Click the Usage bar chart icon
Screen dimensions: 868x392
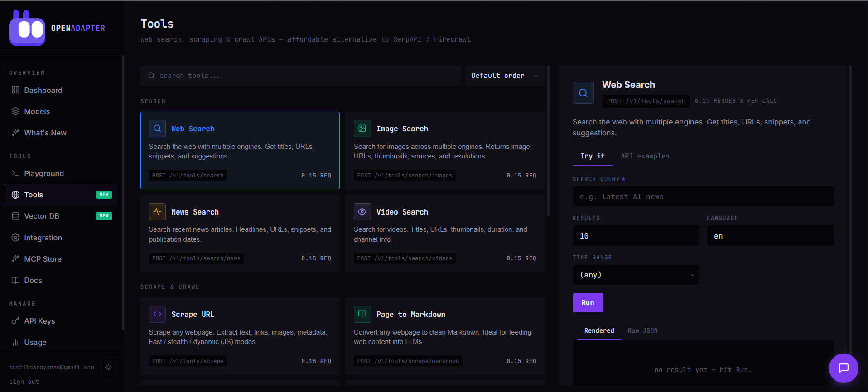pyautogui.click(x=15, y=342)
